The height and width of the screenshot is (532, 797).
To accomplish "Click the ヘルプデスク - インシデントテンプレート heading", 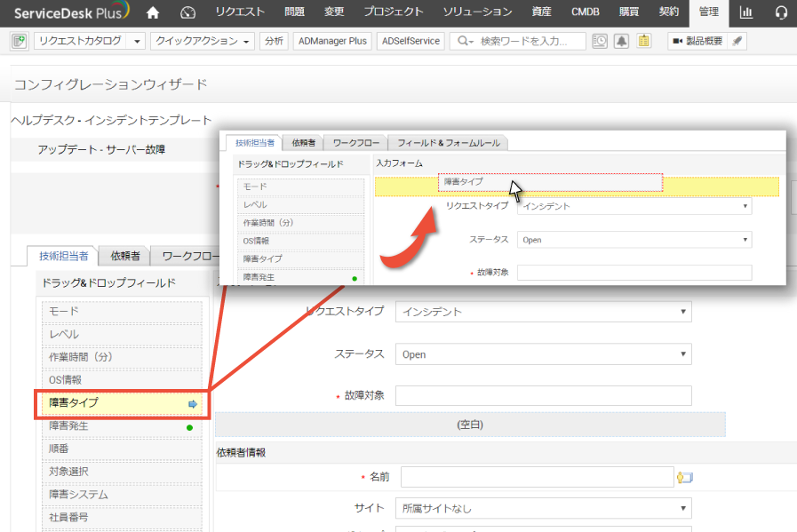I will coord(111,121).
